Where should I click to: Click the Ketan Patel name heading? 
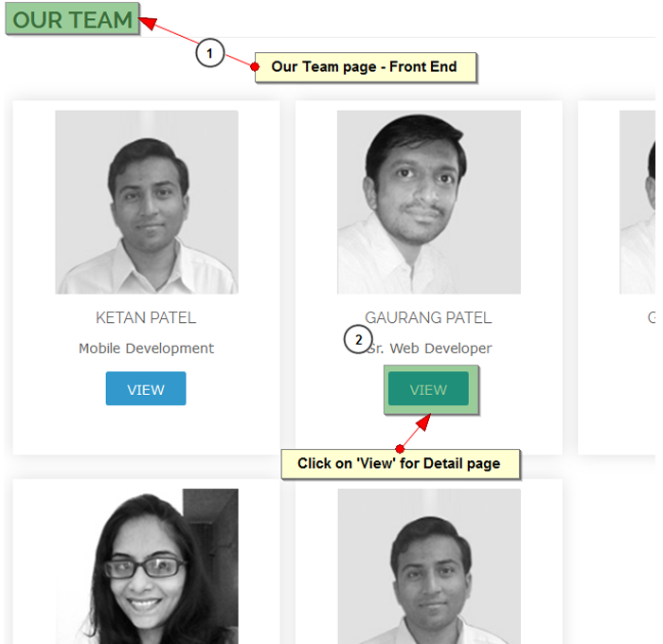point(146,317)
